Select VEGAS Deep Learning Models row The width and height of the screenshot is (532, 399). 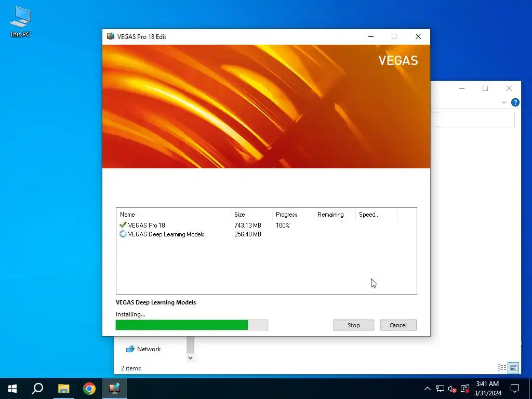pos(268,234)
